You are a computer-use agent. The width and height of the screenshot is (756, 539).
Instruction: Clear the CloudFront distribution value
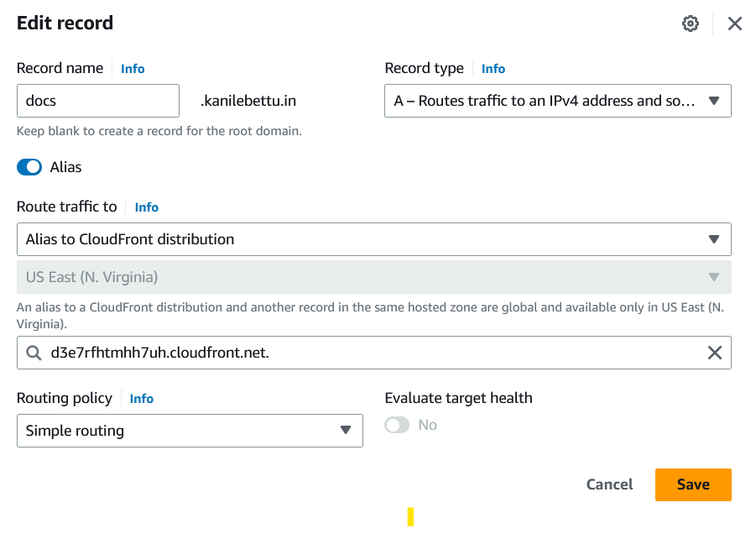(x=715, y=353)
